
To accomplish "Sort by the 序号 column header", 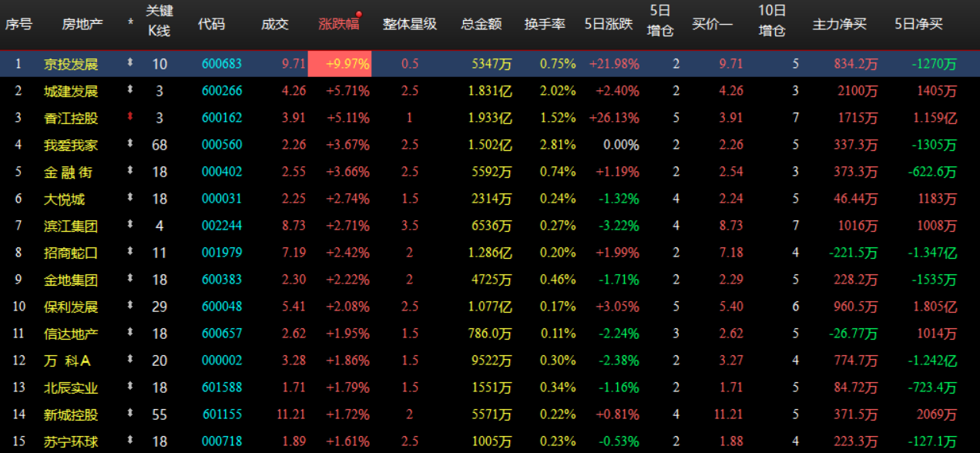I will point(18,24).
